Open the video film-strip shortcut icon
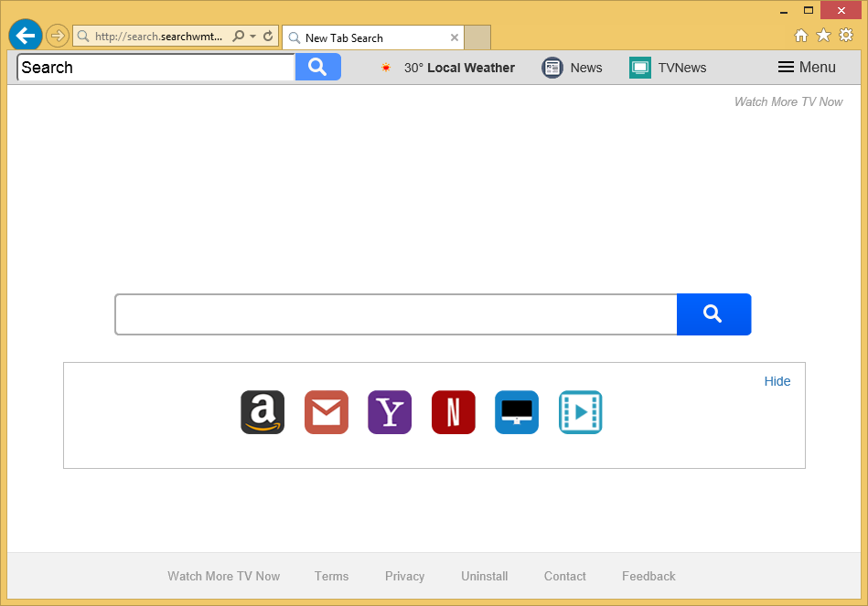This screenshot has width=868, height=606. pos(580,412)
